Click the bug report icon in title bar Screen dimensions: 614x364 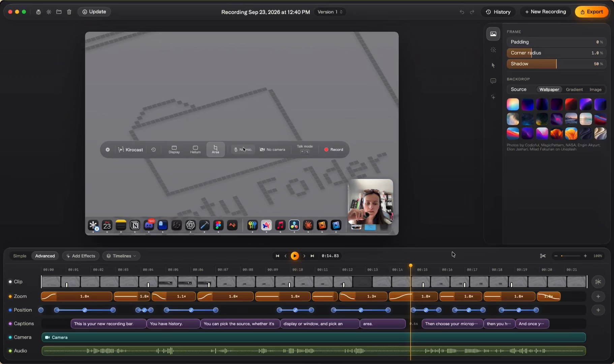point(38,12)
